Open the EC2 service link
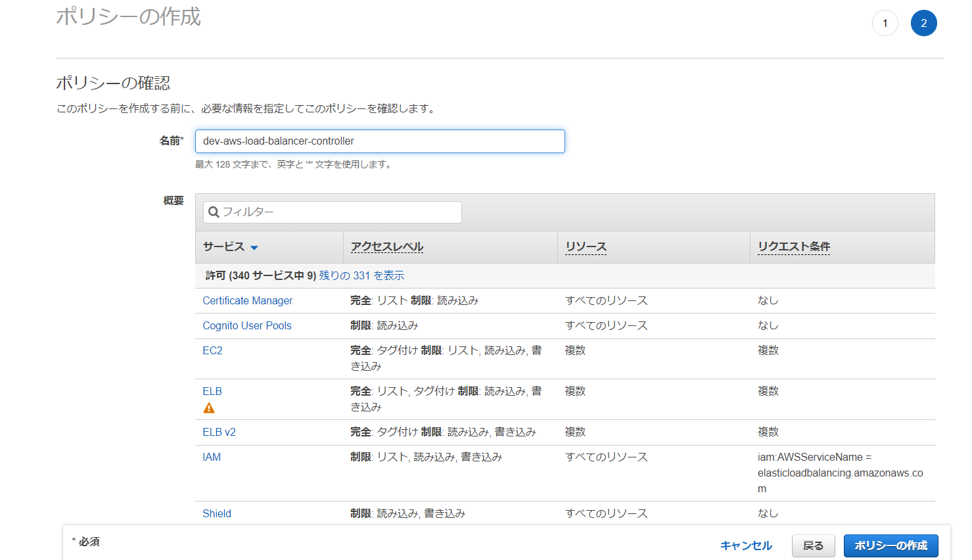972x560 pixels. 212,350
